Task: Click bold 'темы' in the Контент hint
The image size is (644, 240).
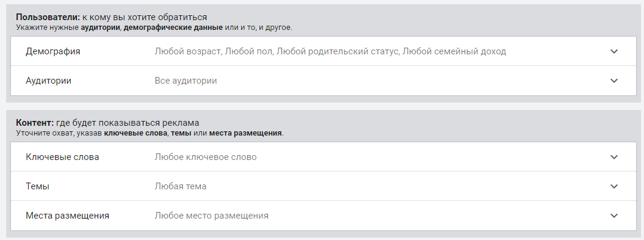Action: click(x=181, y=133)
